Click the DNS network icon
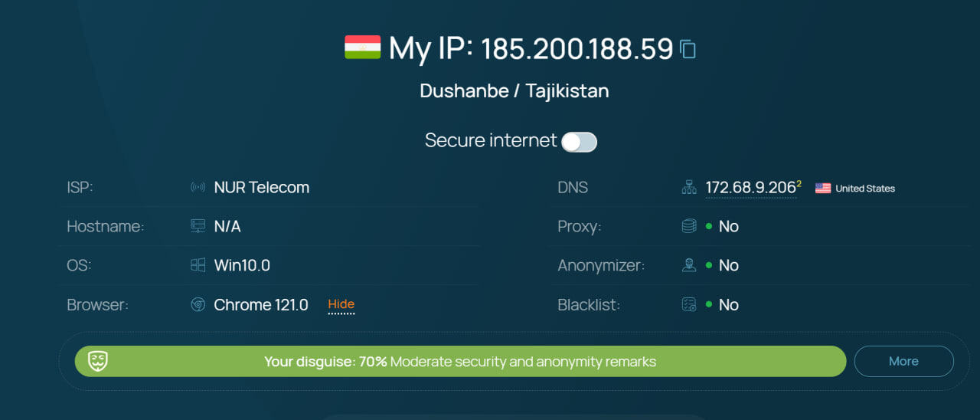980x420 pixels. click(689, 188)
